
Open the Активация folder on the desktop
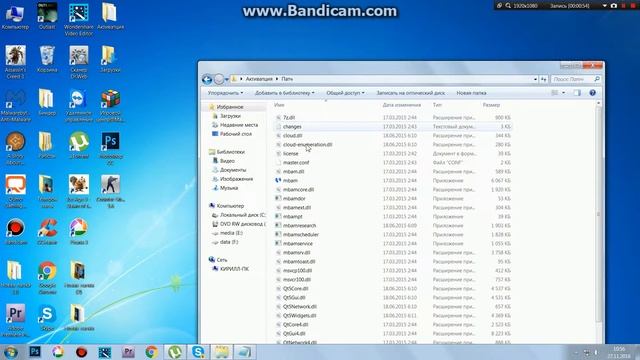click(110, 17)
